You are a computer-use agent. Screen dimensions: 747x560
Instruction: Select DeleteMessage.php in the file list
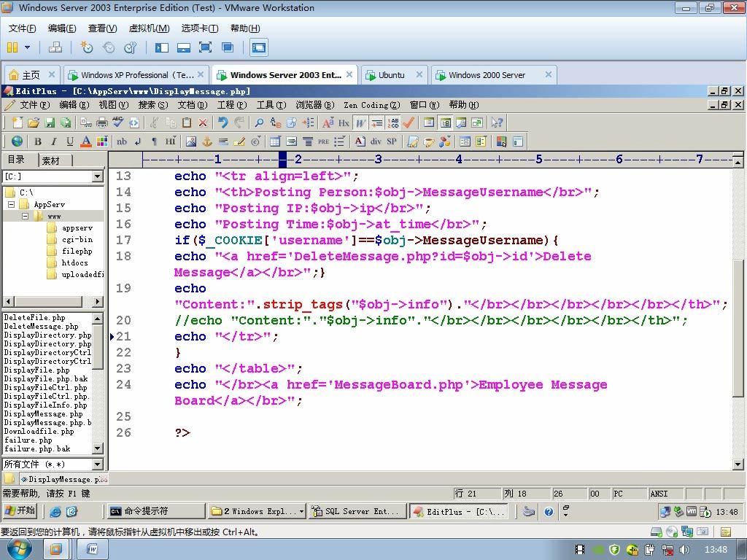tap(41, 327)
